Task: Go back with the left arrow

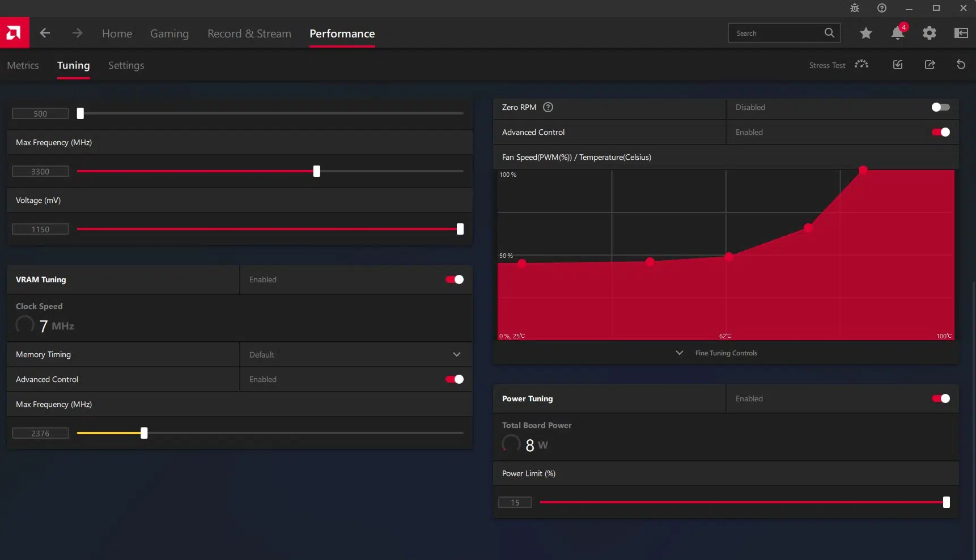Action: point(45,33)
